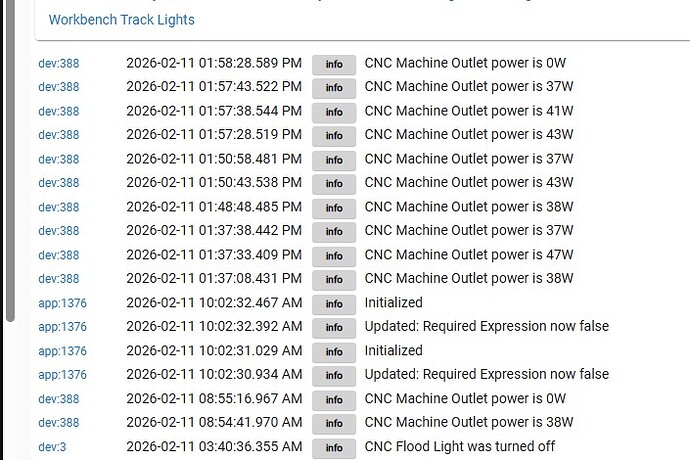Image resolution: width=690 pixels, height=460 pixels.
Task: Open app:1376 link on the 10:02:31.029 AM row
Action: tap(62, 351)
